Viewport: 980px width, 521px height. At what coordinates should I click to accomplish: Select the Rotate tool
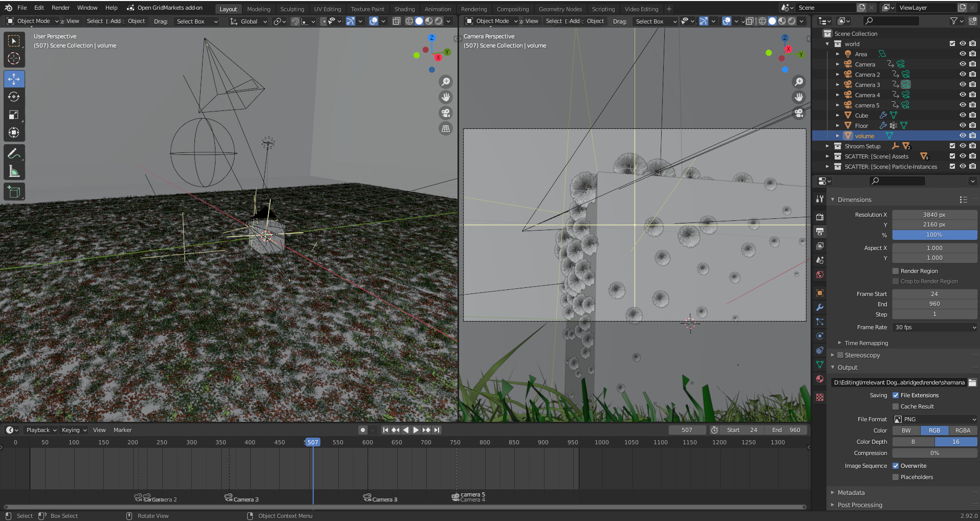tap(14, 97)
